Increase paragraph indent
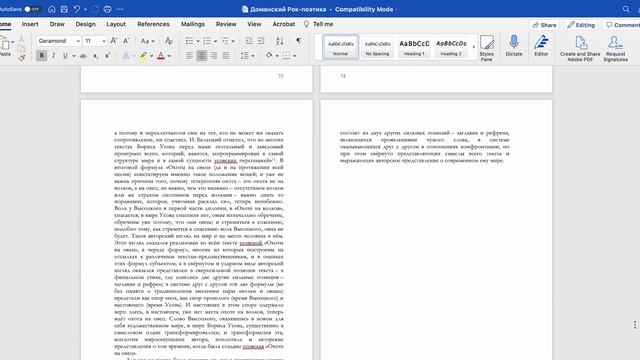Screen dimensions: 640x360 coord(261,41)
